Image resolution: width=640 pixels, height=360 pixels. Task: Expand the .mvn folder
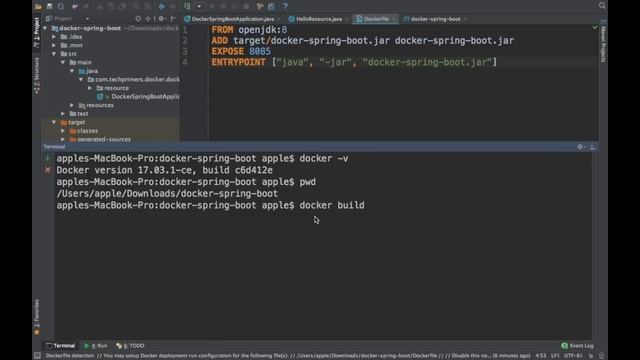click(54, 45)
